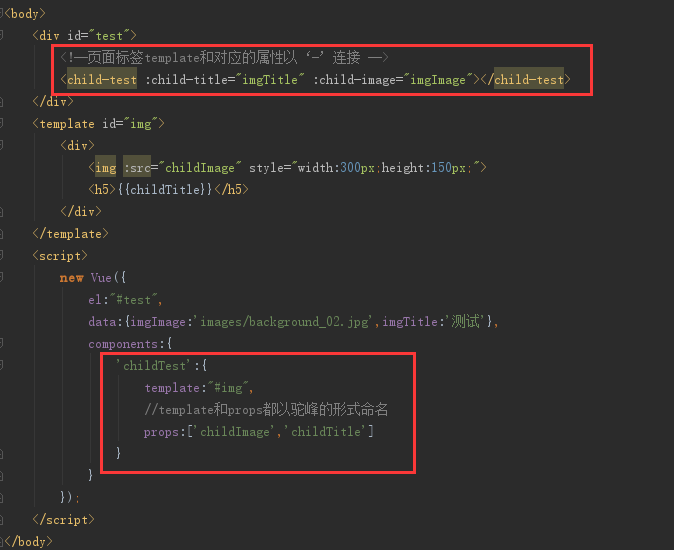Click the "imgTitle" value of :child-title
The width and height of the screenshot is (674, 550).
coord(270,79)
